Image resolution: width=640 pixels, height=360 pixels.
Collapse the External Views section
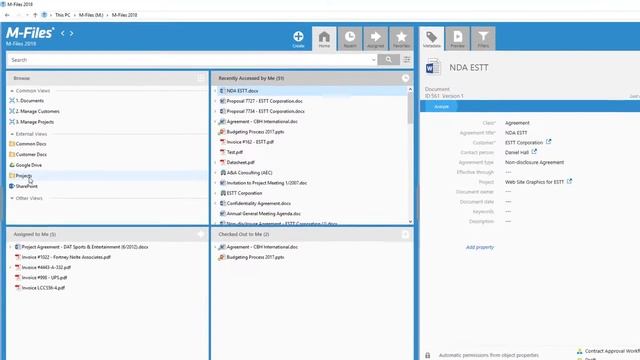12,134
